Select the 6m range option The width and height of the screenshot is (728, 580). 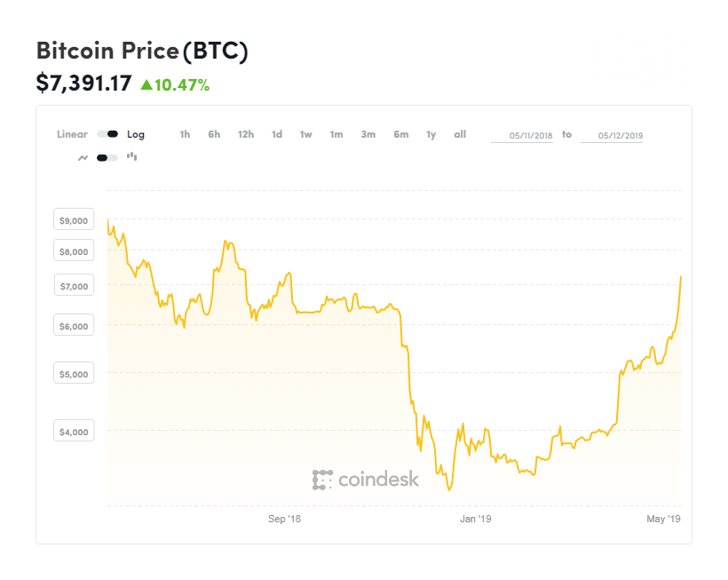400,134
